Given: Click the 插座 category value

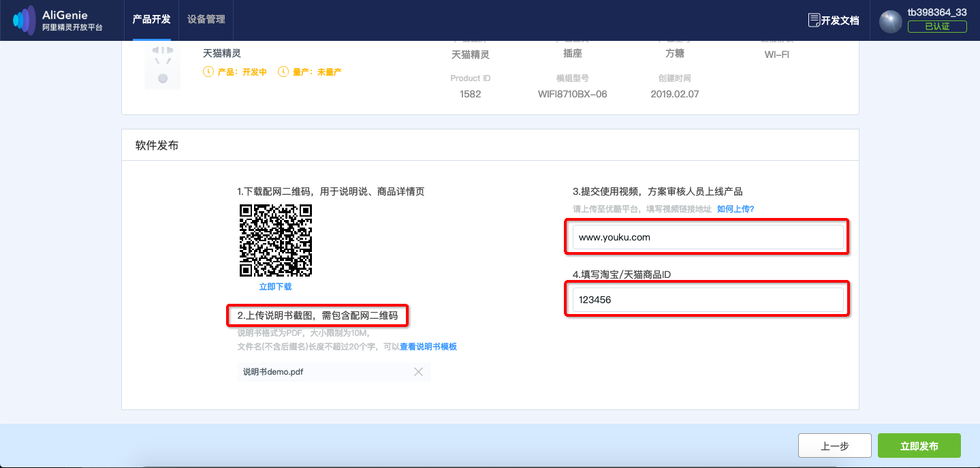Looking at the screenshot, I should tap(573, 53).
